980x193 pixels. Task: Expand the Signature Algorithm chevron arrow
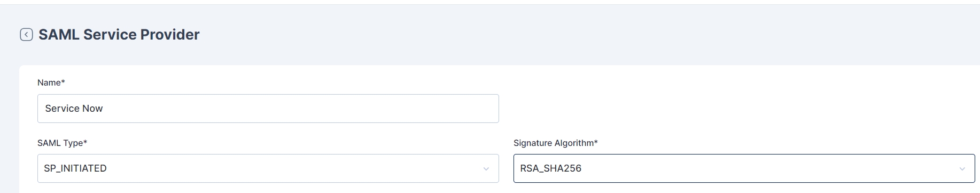point(962,169)
